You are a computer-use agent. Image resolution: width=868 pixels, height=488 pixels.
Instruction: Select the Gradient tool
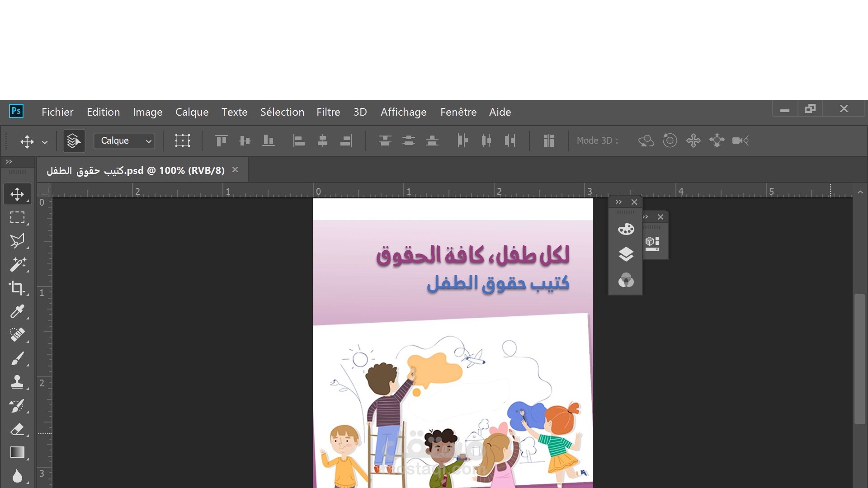17,452
